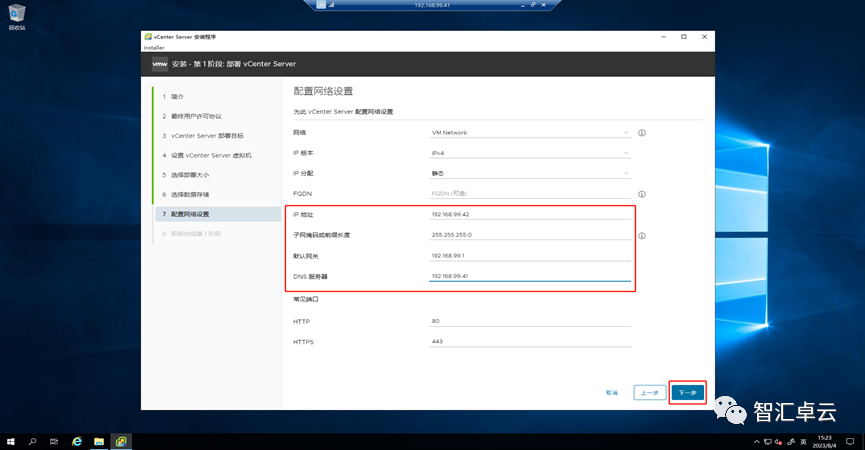Image resolution: width=865 pixels, height=450 pixels.
Task: Click the network tray icon
Action: pyautogui.click(x=767, y=442)
